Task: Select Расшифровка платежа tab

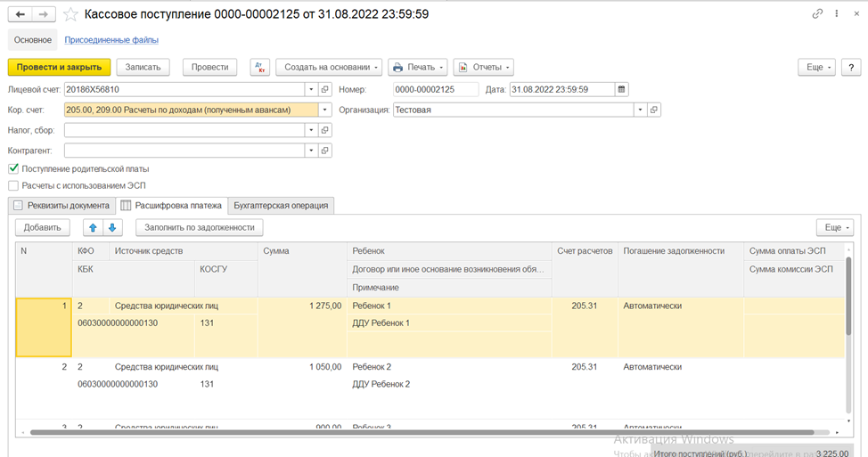Action: coord(172,205)
